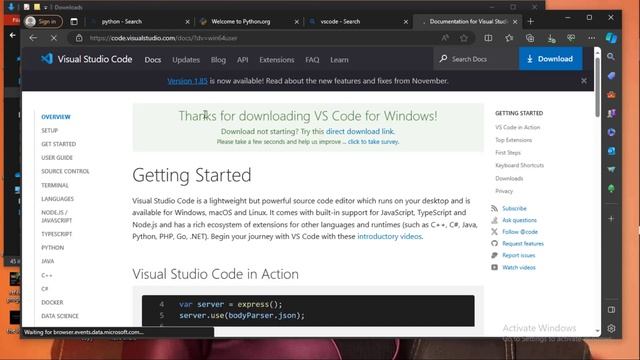This screenshot has width=640, height=360.
Task: Click the browser back arrow button
Action: [33, 38]
